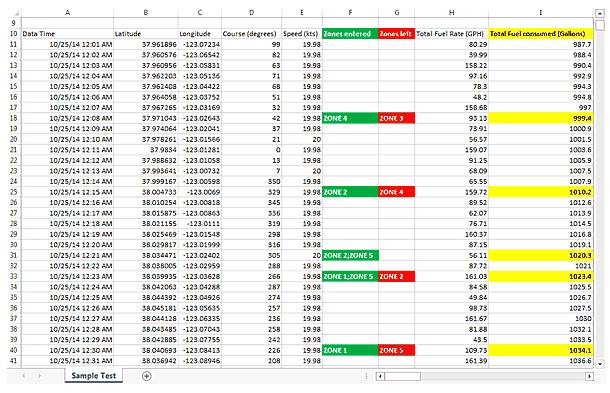Go to next sheet navigation arrow
Screen dimensions: 610x393
40,376
